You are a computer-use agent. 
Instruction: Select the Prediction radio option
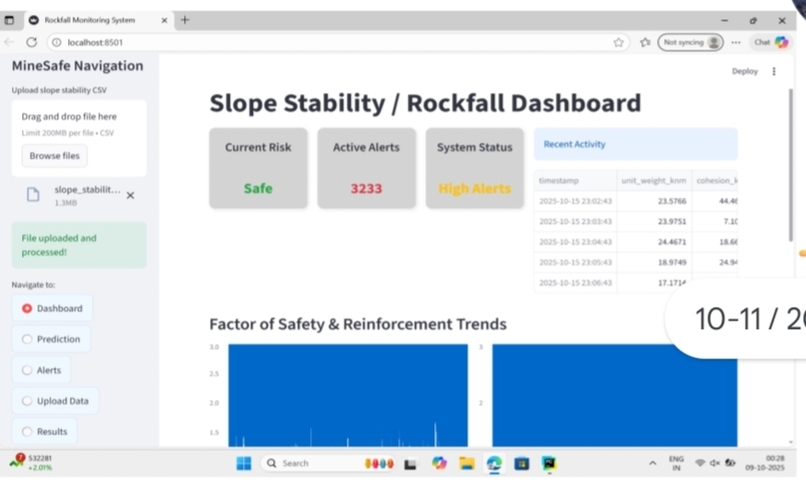pyautogui.click(x=51, y=339)
